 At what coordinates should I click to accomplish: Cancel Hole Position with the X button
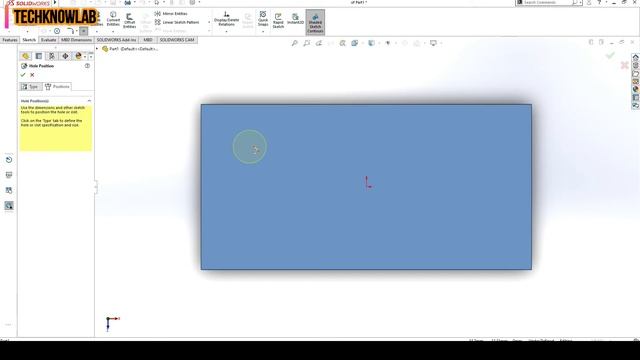pos(32,75)
